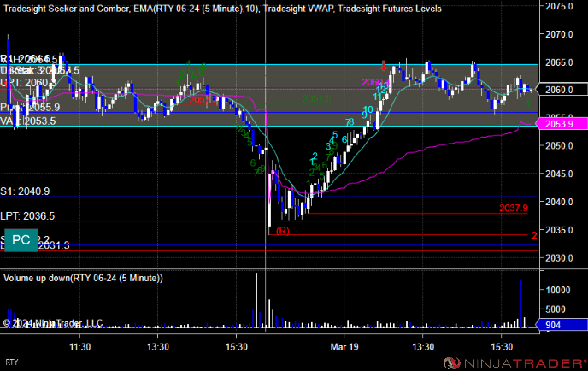Click the LPT: 2036.5 level label

27,216
